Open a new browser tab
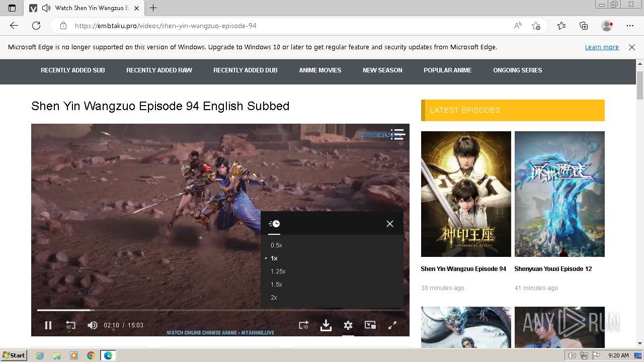This screenshot has width=644, height=362. (153, 8)
